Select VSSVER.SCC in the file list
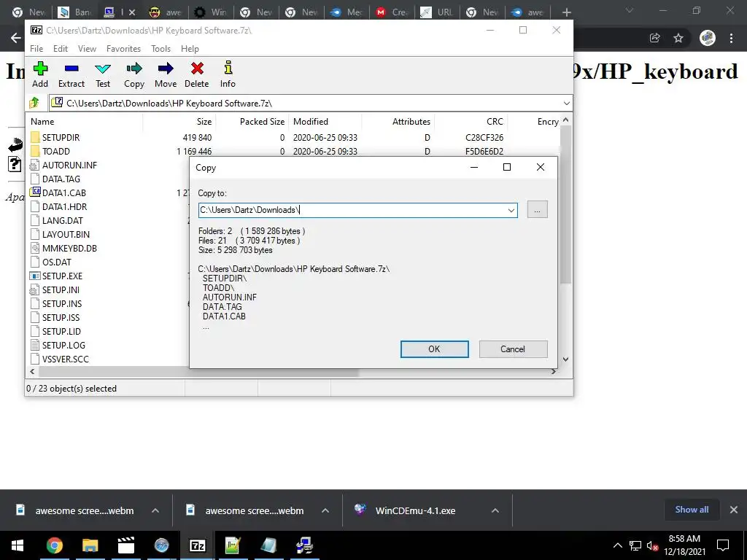 click(65, 359)
